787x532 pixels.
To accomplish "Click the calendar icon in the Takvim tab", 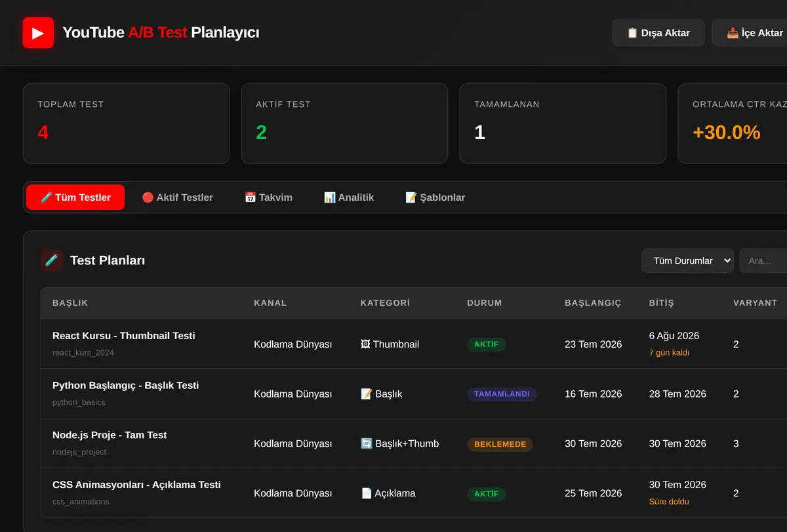I will pyautogui.click(x=250, y=197).
